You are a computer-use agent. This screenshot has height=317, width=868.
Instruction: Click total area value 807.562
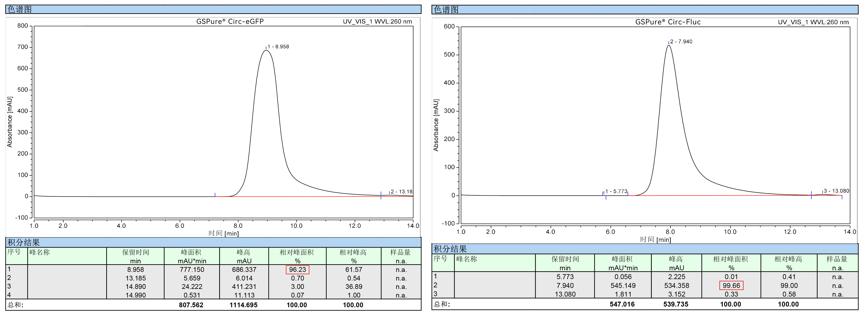pyautogui.click(x=191, y=305)
